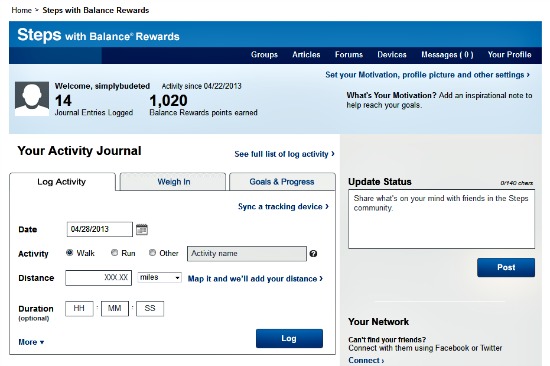Focus the HH duration field
This screenshot has width=550, height=366.
coord(79,309)
